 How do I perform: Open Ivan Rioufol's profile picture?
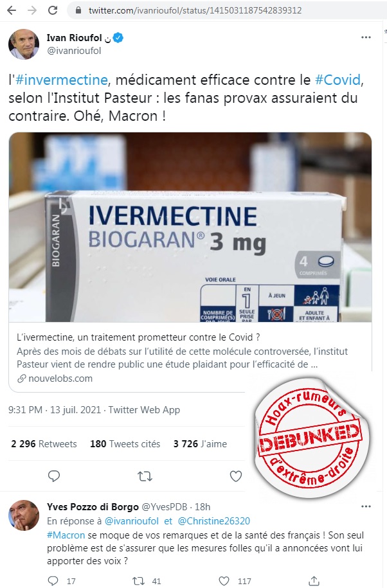[x=24, y=44]
